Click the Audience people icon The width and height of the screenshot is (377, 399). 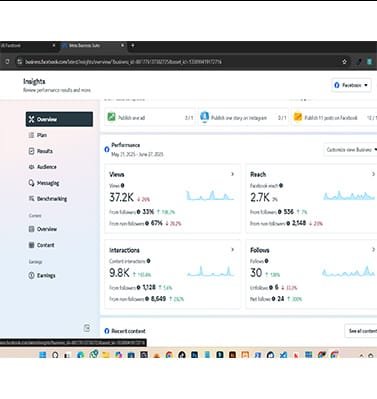pos(31,167)
